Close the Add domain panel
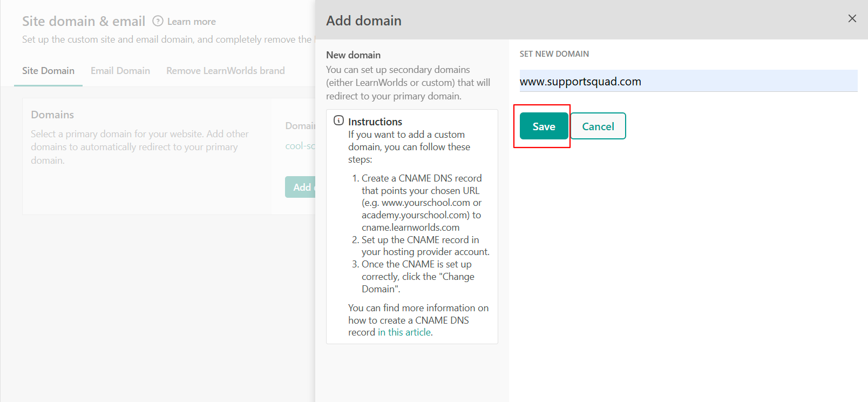Viewport: 868px width, 402px height. [x=852, y=18]
